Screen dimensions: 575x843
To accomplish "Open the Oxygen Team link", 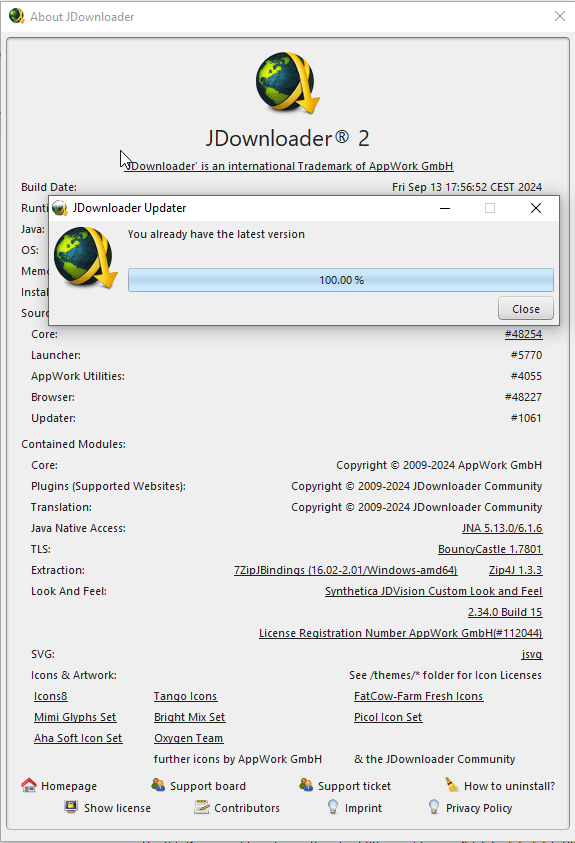I will 188,738.
